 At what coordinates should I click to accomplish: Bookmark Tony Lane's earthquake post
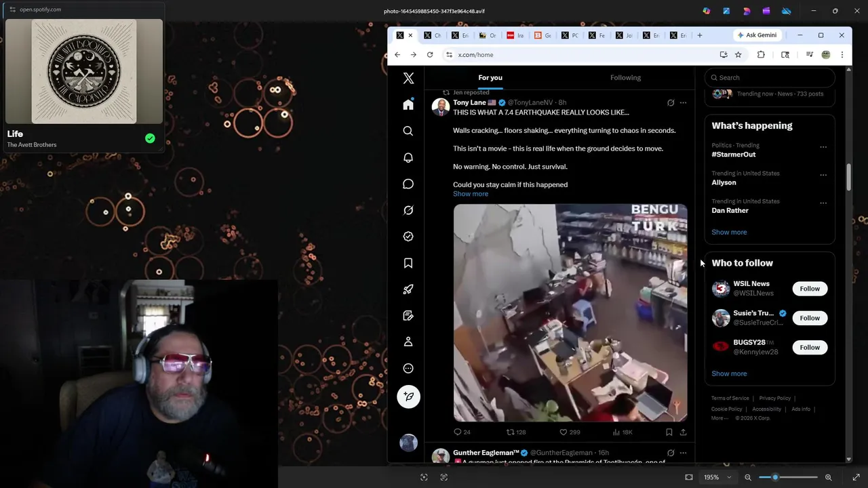[x=669, y=432]
